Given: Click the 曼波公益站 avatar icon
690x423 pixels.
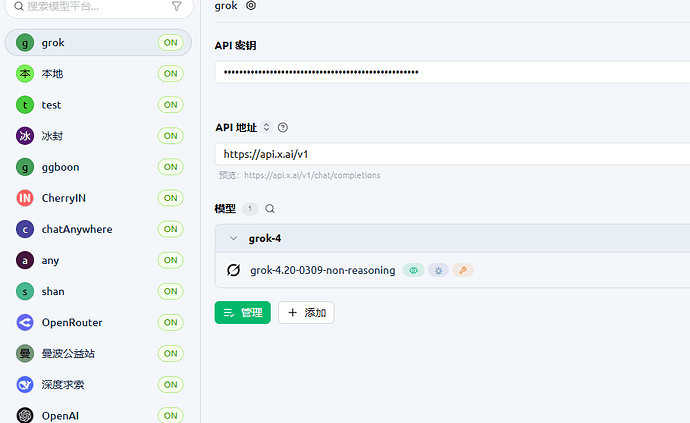Looking at the screenshot, I should (x=25, y=353).
